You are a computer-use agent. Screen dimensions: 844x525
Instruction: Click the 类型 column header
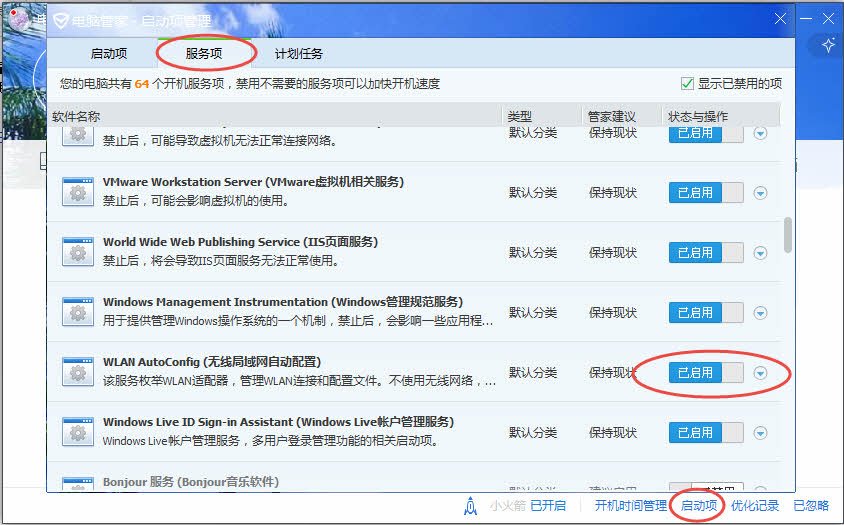point(519,116)
